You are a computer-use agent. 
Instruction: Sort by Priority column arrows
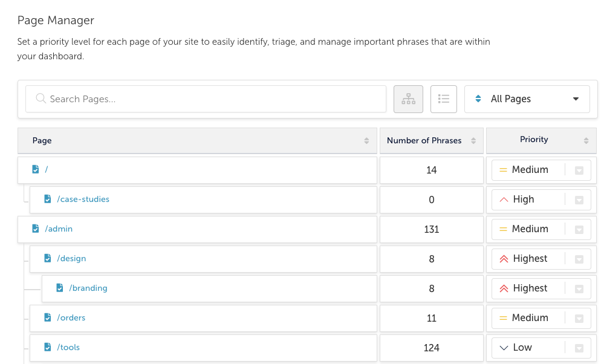tap(586, 141)
